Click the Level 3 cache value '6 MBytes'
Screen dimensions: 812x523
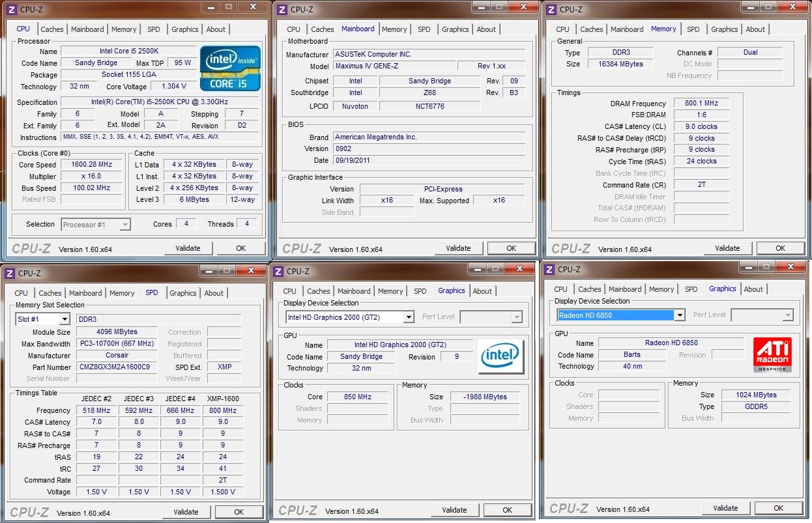point(194,200)
